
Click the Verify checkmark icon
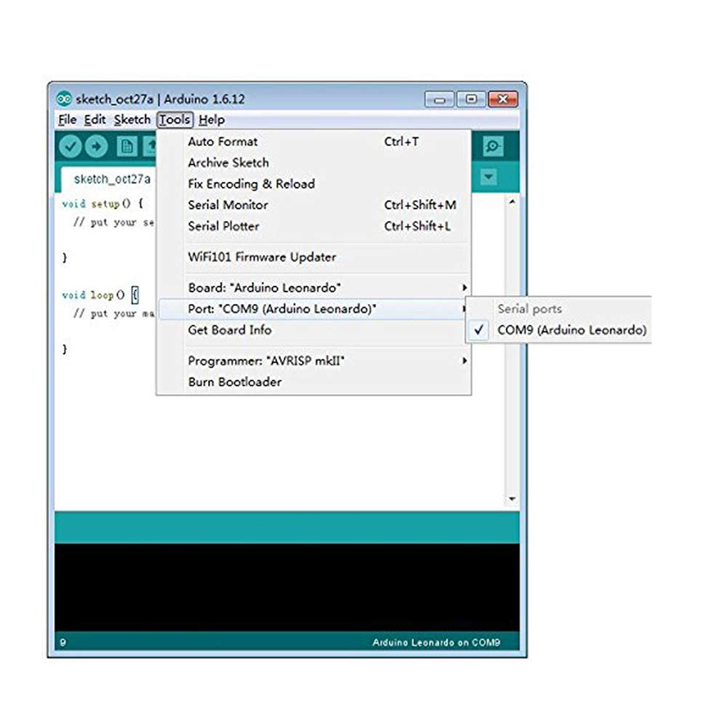71,146
